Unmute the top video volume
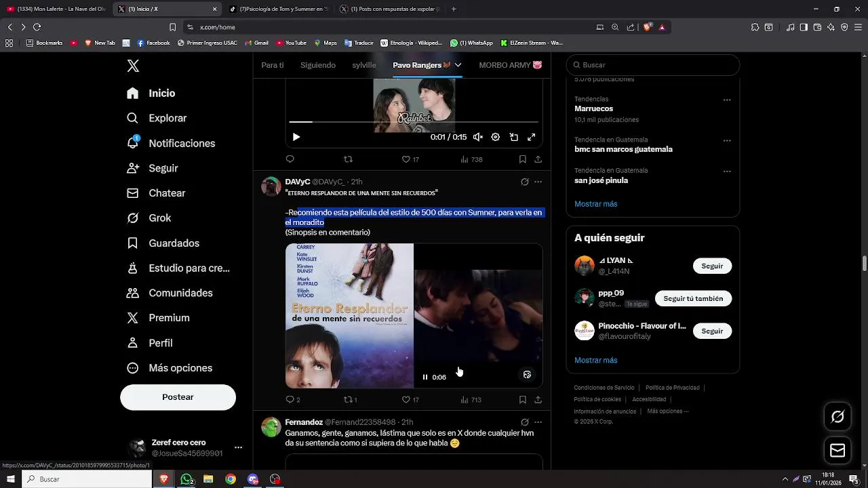The image size is (868, 488). pos(478,137)
